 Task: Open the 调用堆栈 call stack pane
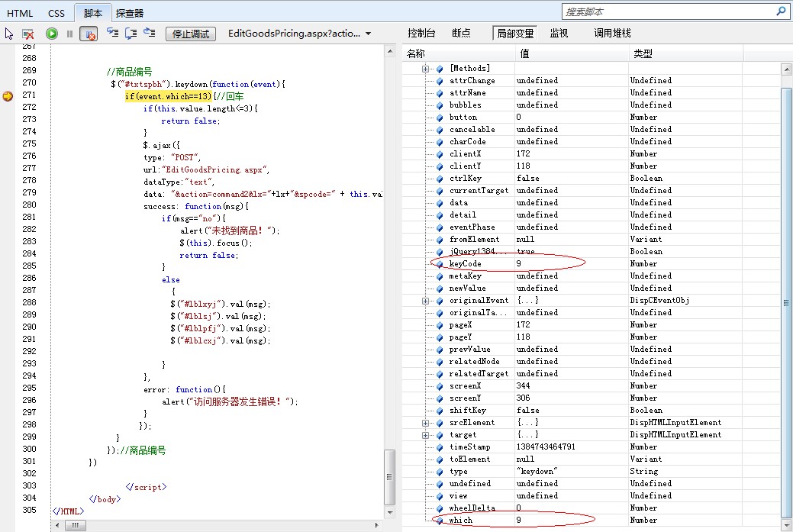(x=612, y=33)
